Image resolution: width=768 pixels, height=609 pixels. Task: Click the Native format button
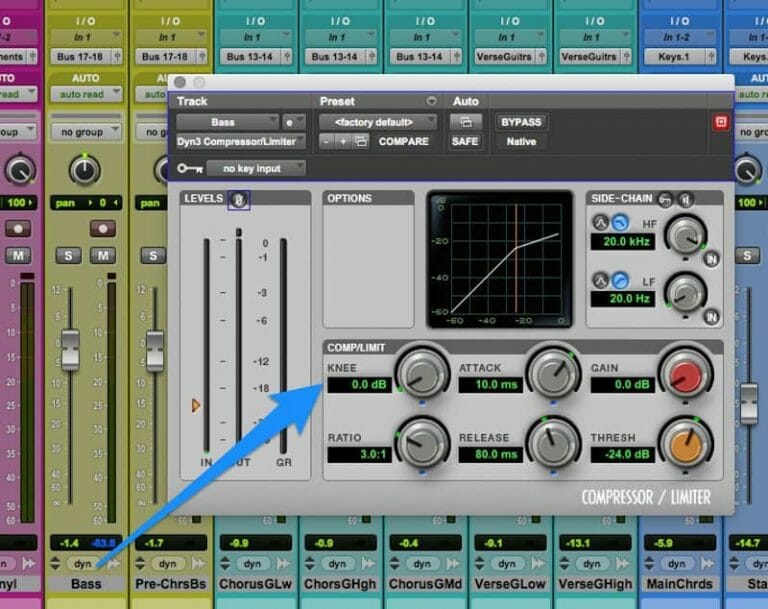(521, 142)
